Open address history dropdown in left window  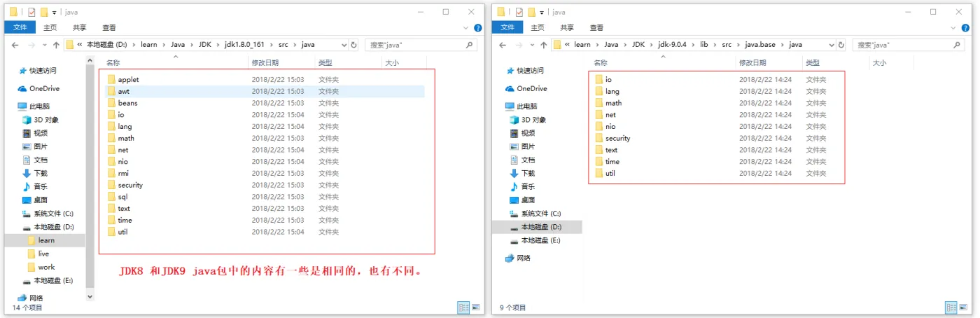tap(343, 45)
